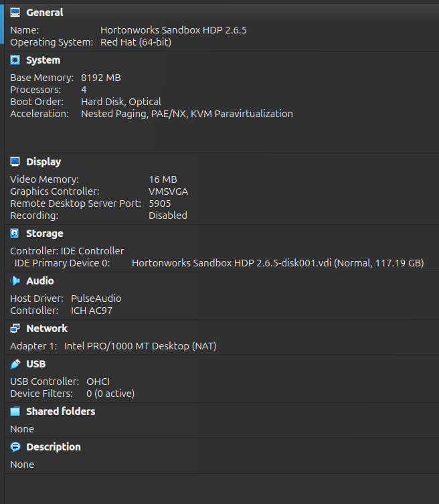The image size is (439, 504).
Task: Click the Shared folders folder icon
Action: [x=15, y=412]
